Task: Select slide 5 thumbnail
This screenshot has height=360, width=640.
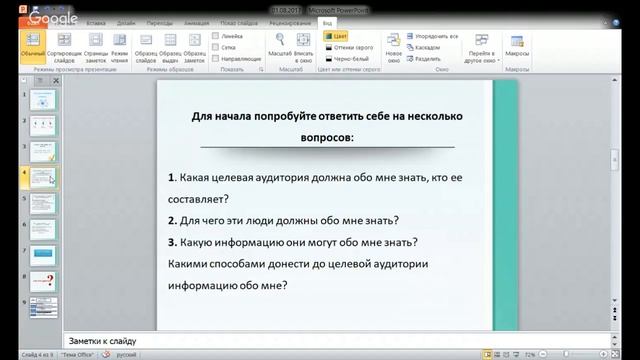Action: (x=43, y=204)
